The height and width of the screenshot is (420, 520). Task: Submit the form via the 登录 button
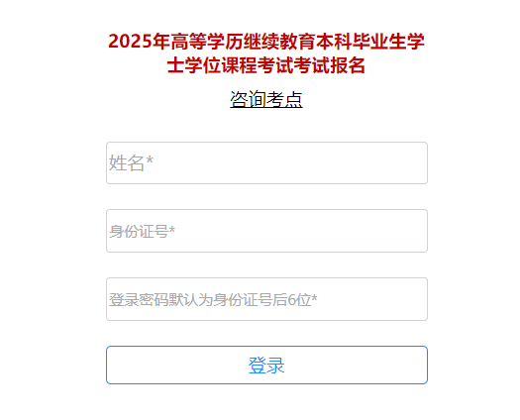point(266,365)
